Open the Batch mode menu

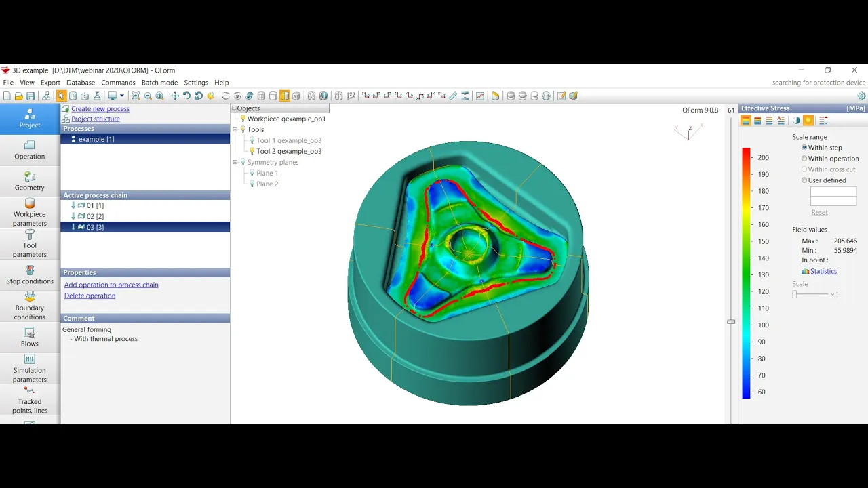point(159,83)
